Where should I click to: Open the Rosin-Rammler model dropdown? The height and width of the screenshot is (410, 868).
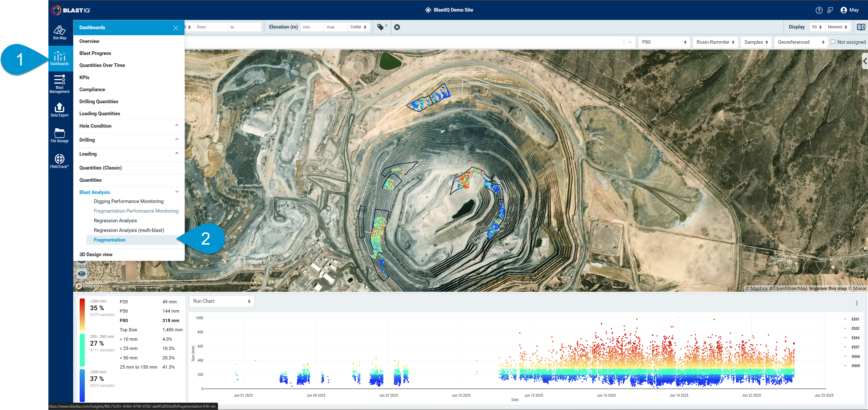click(715, 42)
